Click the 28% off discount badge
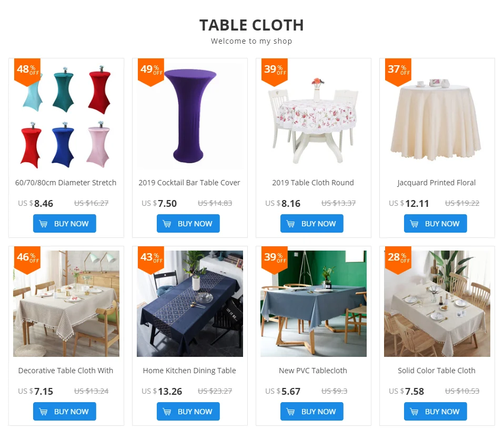504x429 pixels. [398, 260]
